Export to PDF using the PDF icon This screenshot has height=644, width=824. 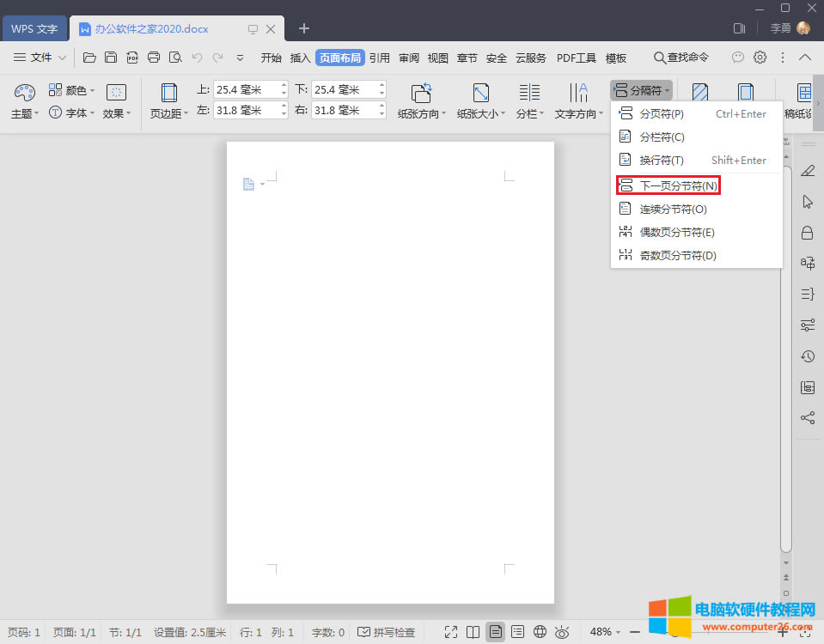[x=132, y=58]
